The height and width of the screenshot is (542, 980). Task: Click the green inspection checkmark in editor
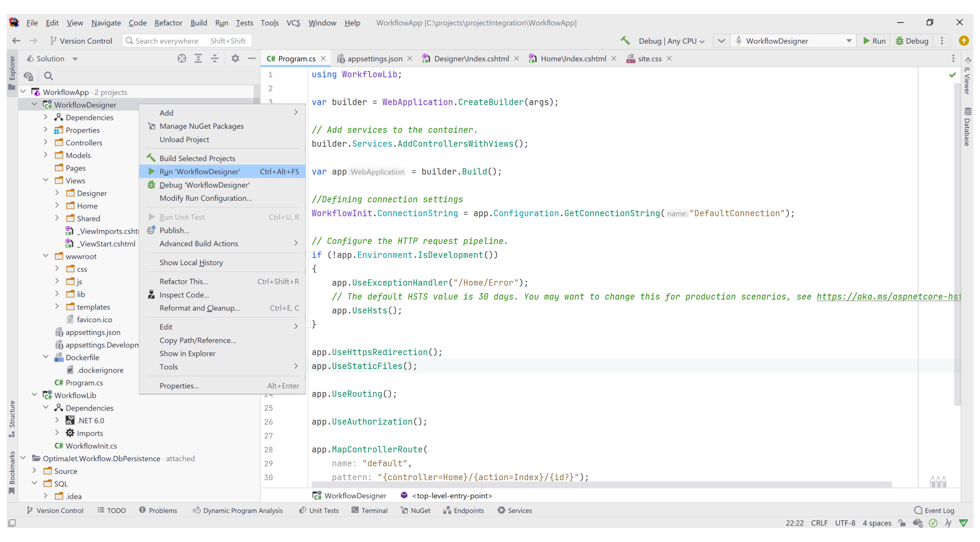[952, 75]
